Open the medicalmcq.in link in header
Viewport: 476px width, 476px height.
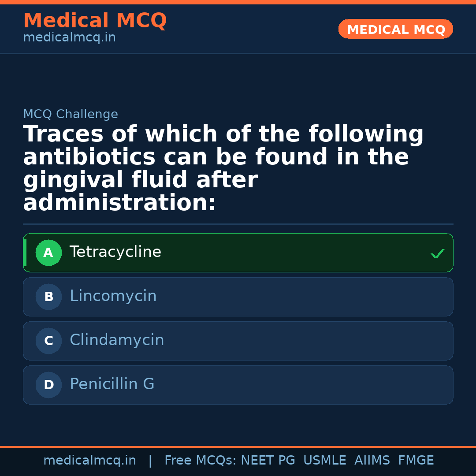coord(69,38)
